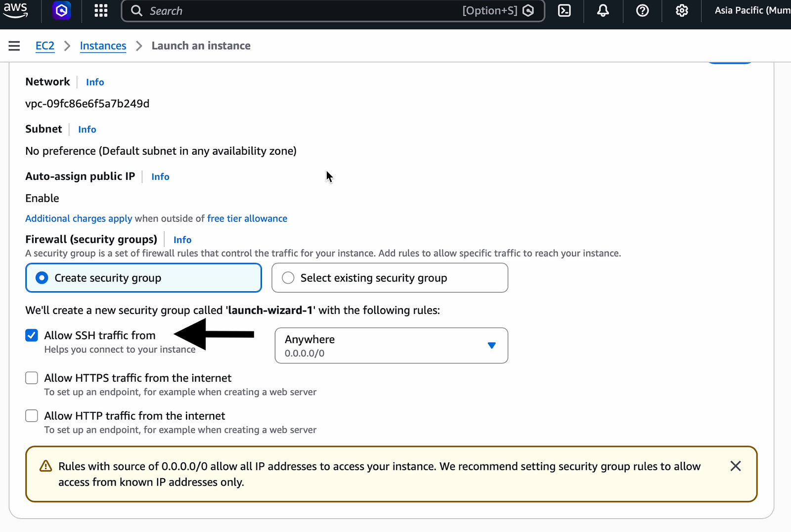Click the Amazon Q icon in search bar
This screenshot has height=532, width=791.
click(x=528, y=11)
